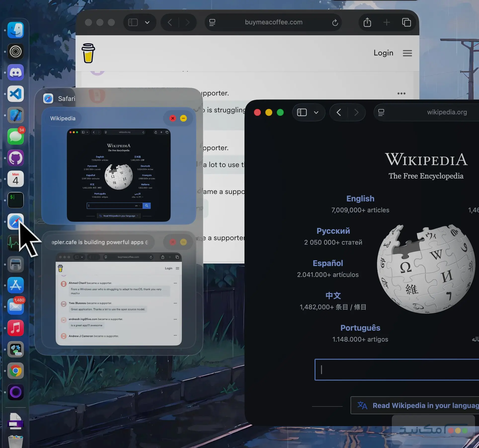479x448 pixels.
Task: Open the English Wikipedia link
Action: [360, 198]
